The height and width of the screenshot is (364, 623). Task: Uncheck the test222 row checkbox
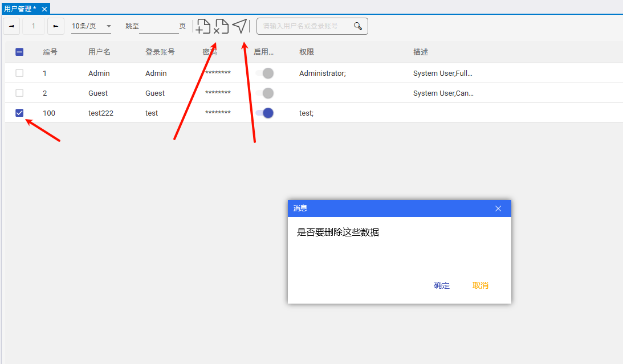tap(19, 113)
